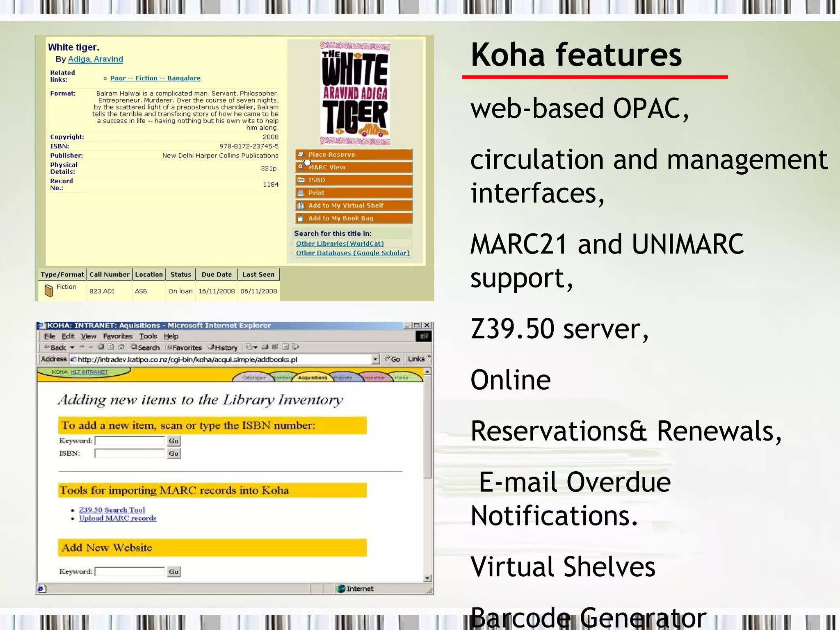Click the IE Stop icon

coord(101,347)
